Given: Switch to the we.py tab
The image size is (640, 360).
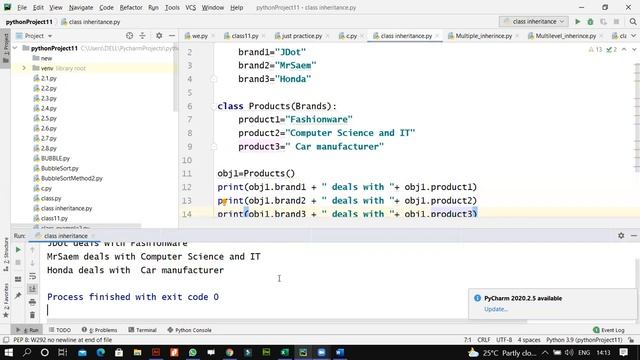Looking at the screenshot, I should pos(200,36).
